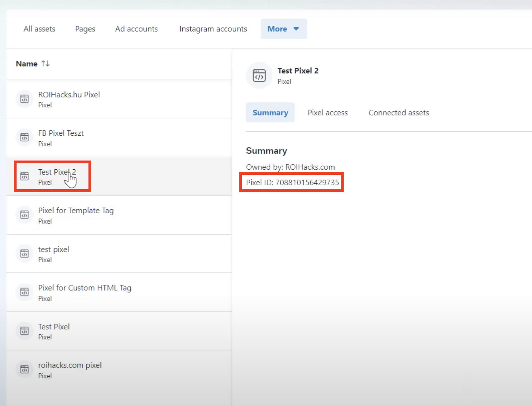Open the Pixel access tab
Screen dimensions: 532x406
328,113
